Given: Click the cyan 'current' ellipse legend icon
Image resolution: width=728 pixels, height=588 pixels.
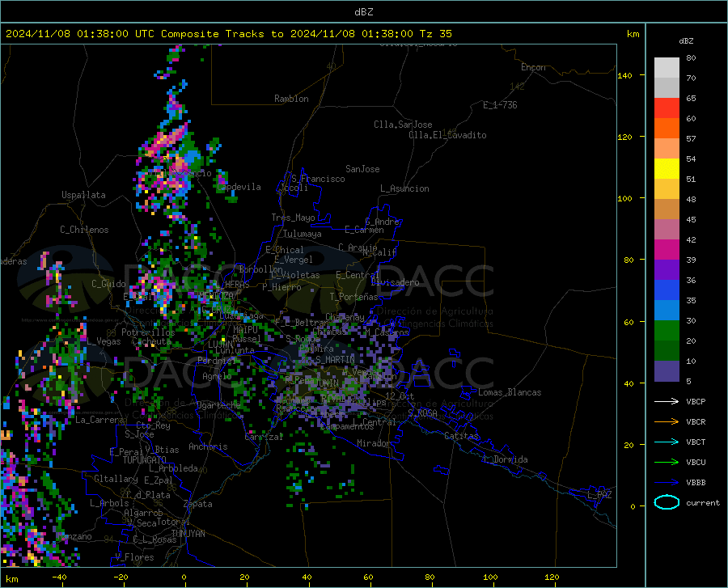Looking at the screenshot, I should click(667, 502).
